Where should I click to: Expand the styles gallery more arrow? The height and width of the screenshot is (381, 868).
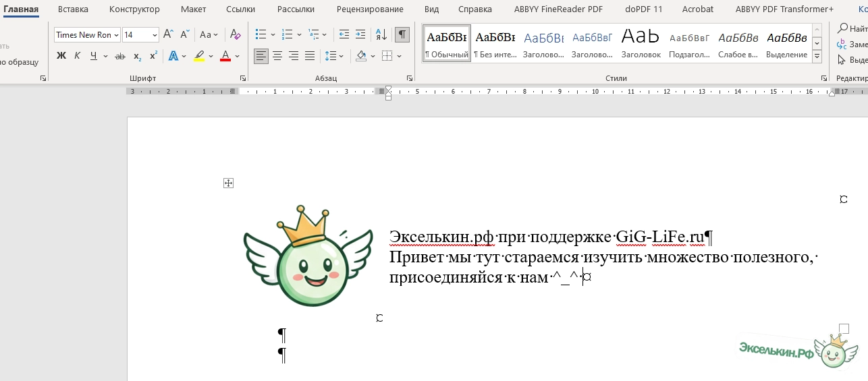point(817,57)
